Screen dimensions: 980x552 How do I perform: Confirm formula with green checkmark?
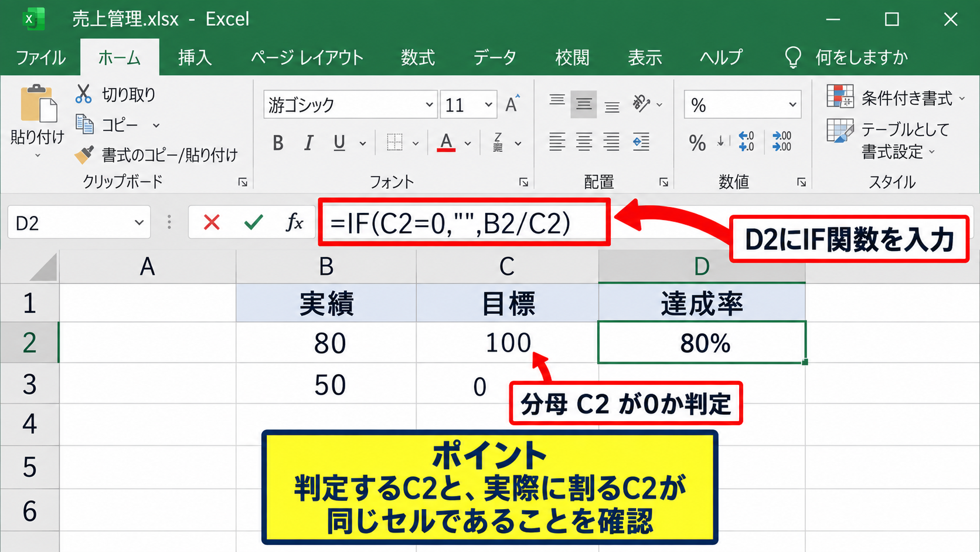click(253, 222)
